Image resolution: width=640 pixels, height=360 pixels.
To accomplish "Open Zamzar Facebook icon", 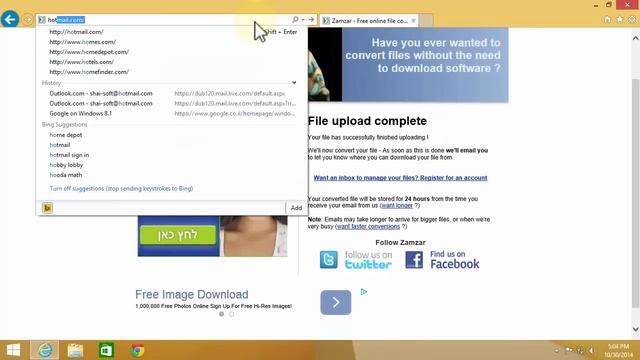I will point(414,260).
